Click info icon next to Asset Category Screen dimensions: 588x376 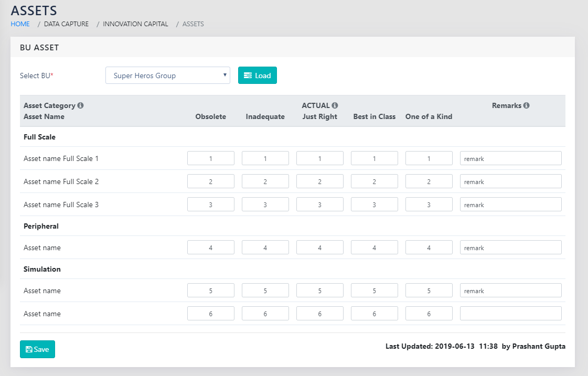81,105
